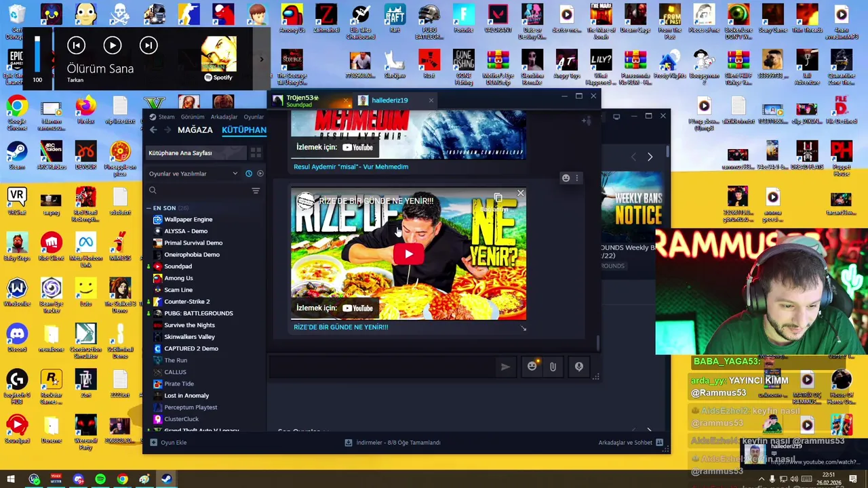Skip to previous track in media overlay
Viewport: 868px width, 488px height.
coord(76,45)
